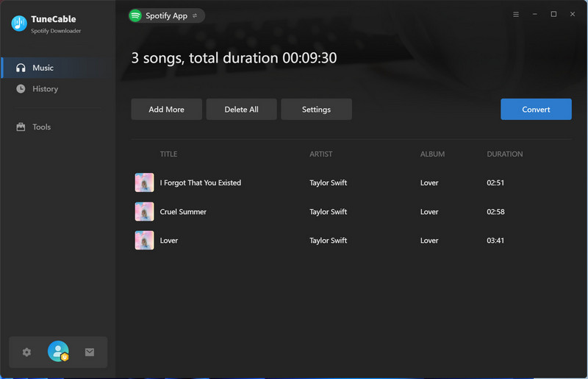Start conversion with the Convert button

click(536, 110)
